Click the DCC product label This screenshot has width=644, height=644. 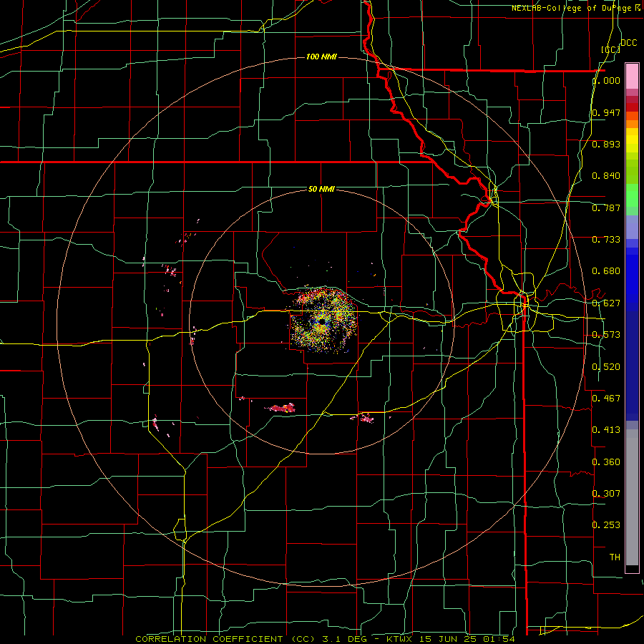[628, 43]
